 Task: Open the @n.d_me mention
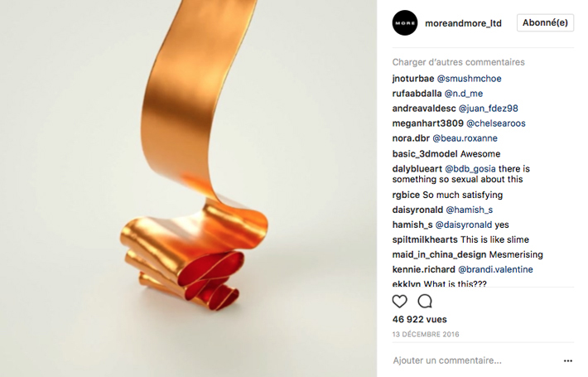coord(464,94)
